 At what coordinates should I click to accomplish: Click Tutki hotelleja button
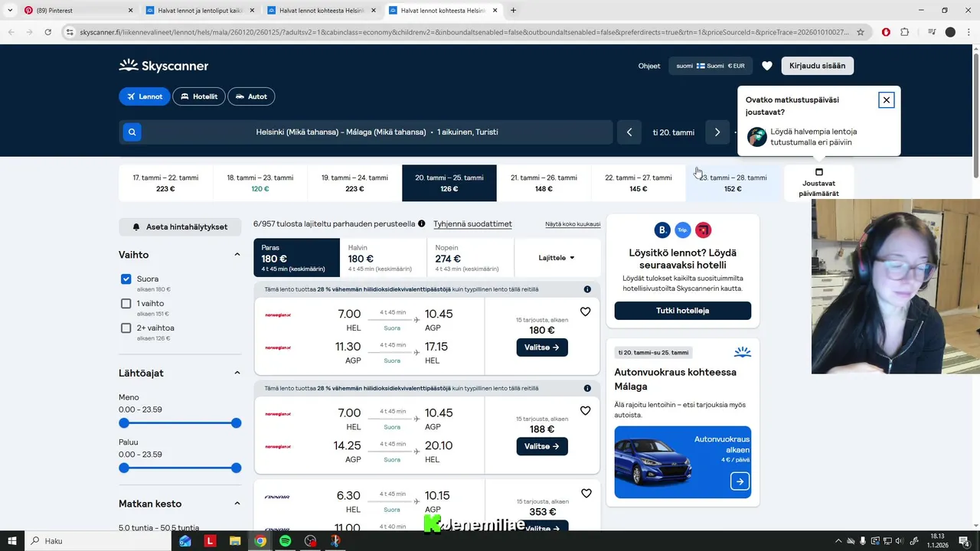click(682, 311)
